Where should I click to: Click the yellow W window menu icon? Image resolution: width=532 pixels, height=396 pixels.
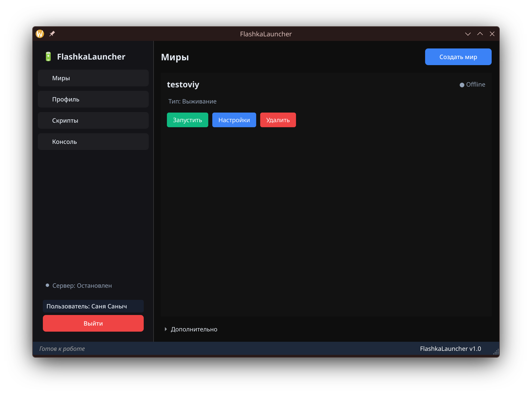[40, 34]
